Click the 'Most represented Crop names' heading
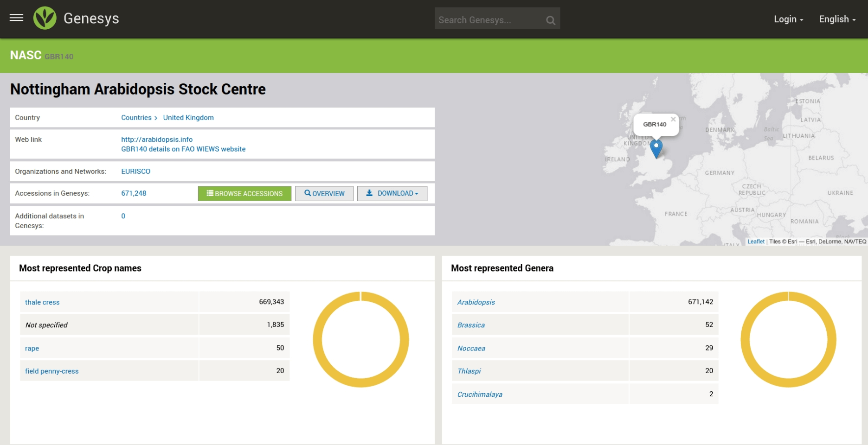This screenshot has width=868, height=445. [x=80, y=268]
